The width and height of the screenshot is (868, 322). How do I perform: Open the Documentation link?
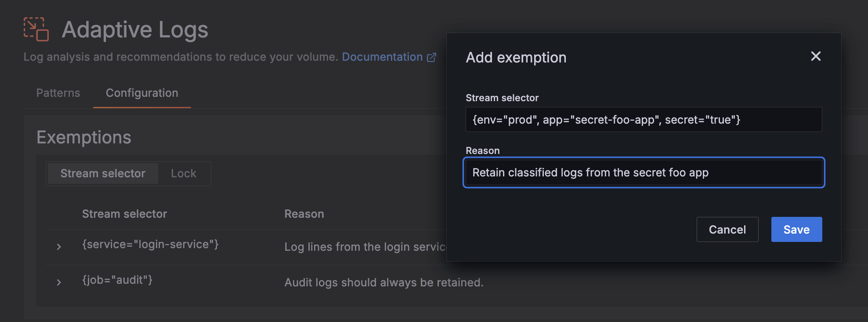pyautogui.click(x=382, y=57)
